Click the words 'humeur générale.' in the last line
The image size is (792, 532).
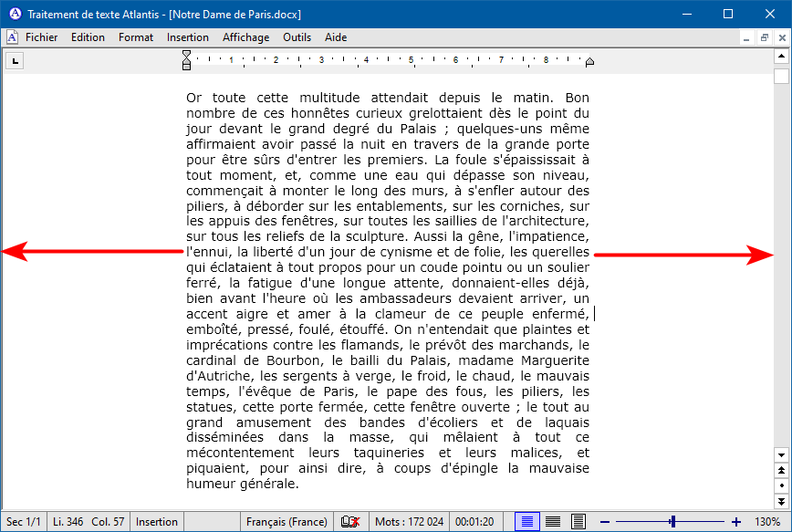coord(243,484)
